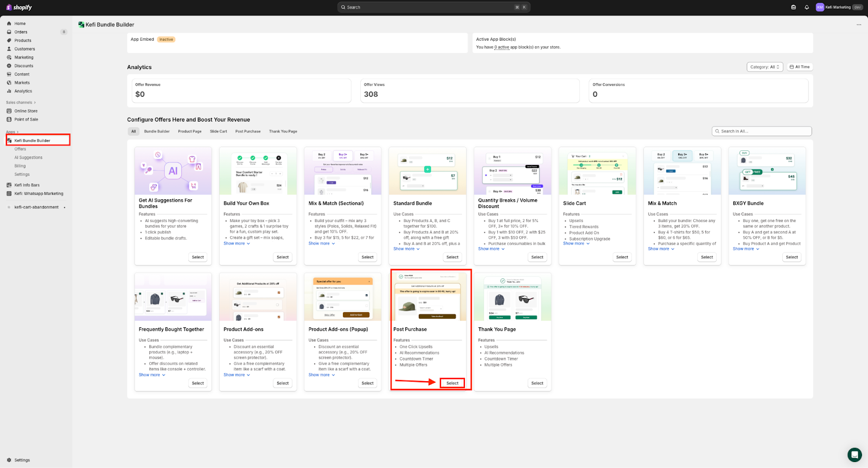Open the All Time date filter
The width and height of the screenshot is (868, 468).
click(x=800, y=67)
